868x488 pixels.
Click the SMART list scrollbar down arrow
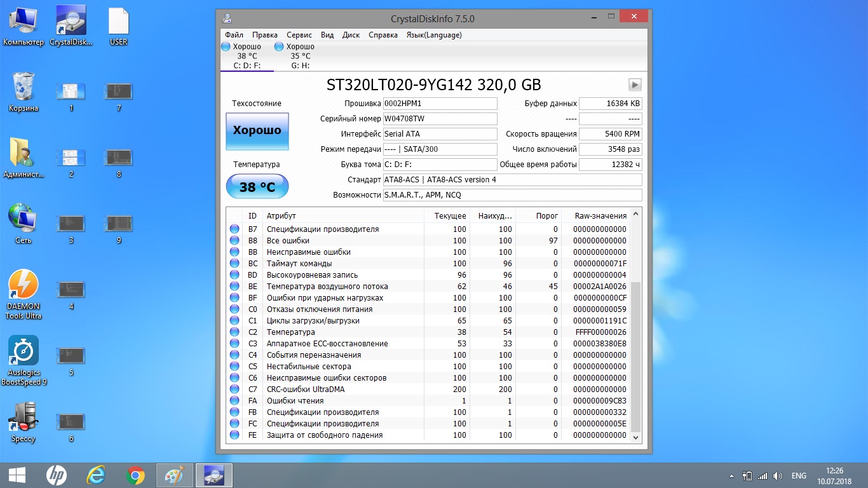(x=636, y=437)
